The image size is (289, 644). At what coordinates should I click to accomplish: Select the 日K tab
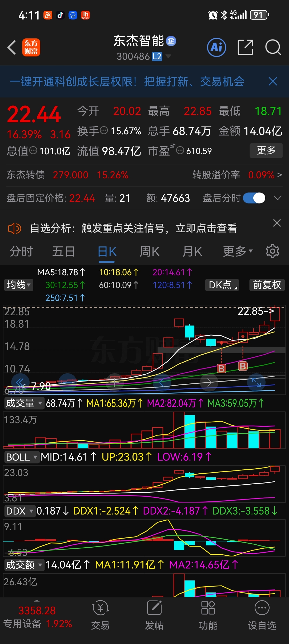(107, 251)
